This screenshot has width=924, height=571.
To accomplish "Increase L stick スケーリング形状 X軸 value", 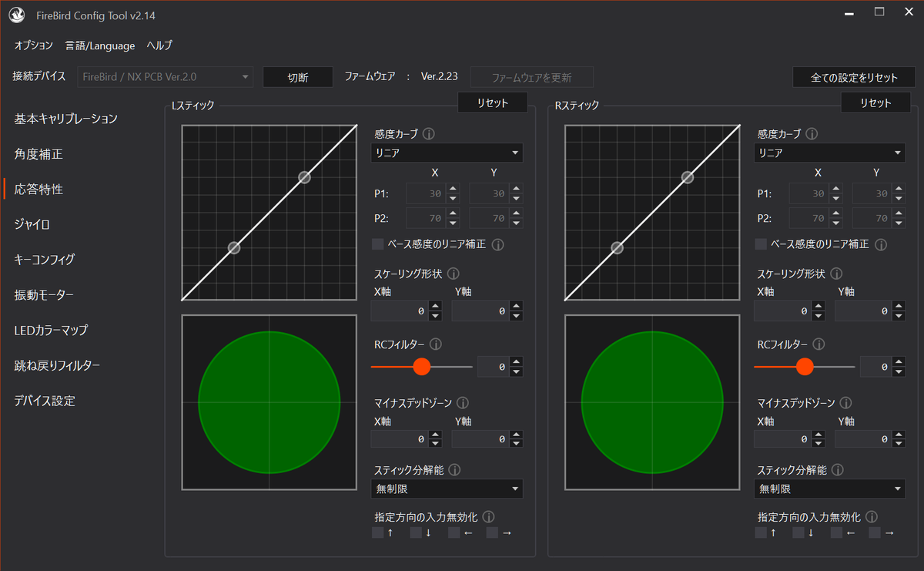I will (435, 307).
